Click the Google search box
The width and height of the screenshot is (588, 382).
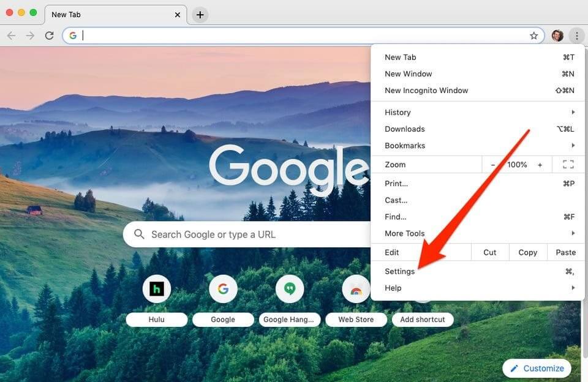(x=245, y=234)
